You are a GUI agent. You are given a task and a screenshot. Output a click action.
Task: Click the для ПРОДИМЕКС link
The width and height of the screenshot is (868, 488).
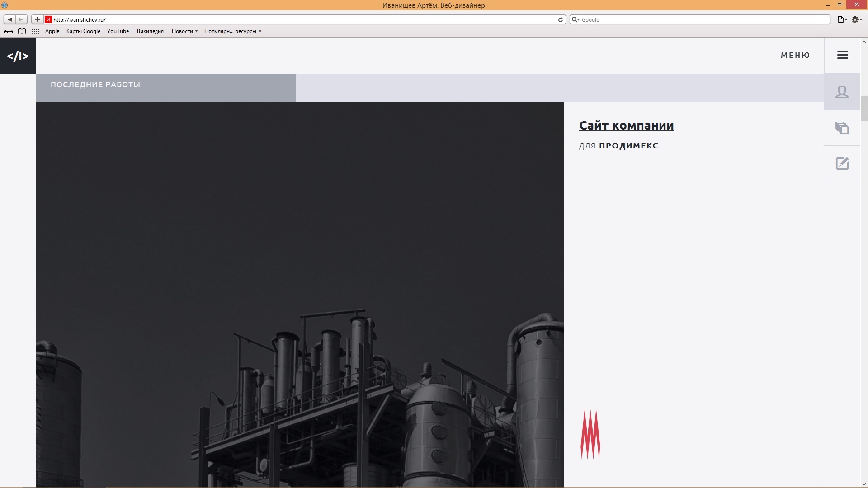click(618, 145)
